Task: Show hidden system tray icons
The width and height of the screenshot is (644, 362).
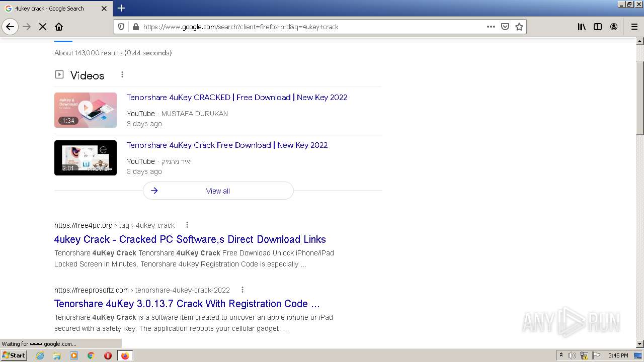Action: [561, 355]
